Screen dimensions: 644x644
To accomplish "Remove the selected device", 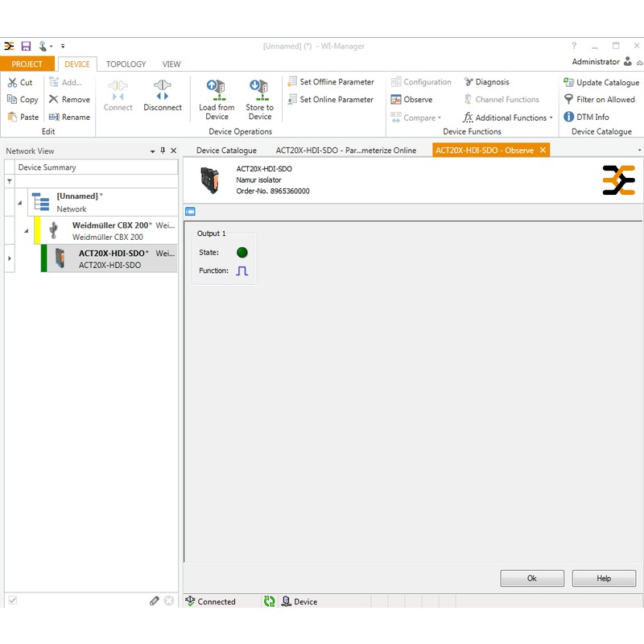I will [69, 99].
